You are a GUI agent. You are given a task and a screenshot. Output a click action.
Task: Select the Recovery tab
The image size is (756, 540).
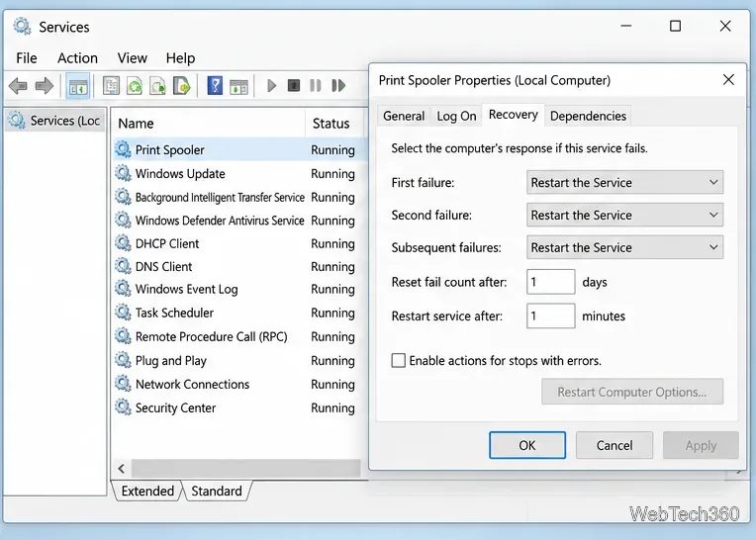point(513,115)
